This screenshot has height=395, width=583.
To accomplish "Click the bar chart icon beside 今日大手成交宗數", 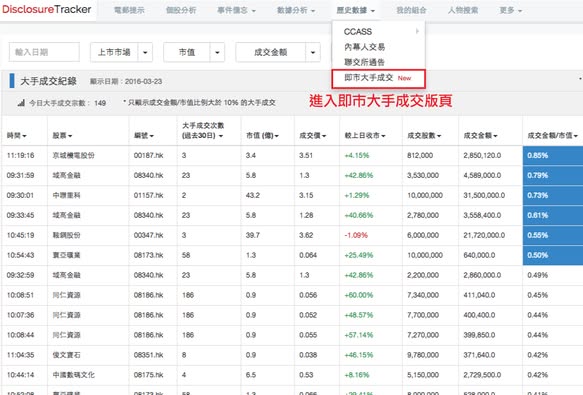I will pyautogui.click(x=21, y=103).
